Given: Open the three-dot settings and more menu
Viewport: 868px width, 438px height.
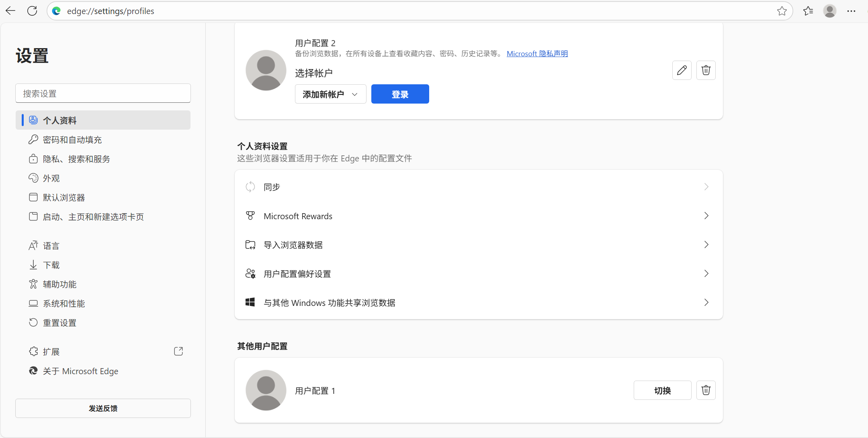Looking at the screenshot, I should [851, 11].
